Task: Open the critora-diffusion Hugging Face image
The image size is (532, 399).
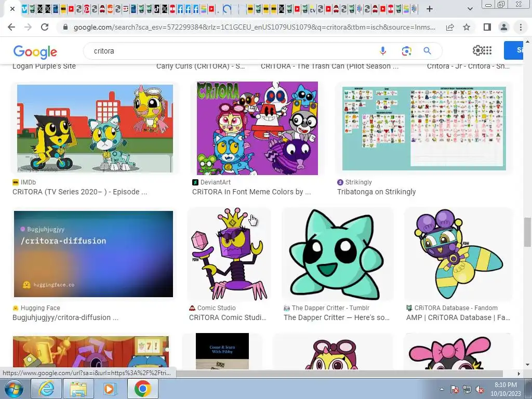Action: click(x=94, y=254)
